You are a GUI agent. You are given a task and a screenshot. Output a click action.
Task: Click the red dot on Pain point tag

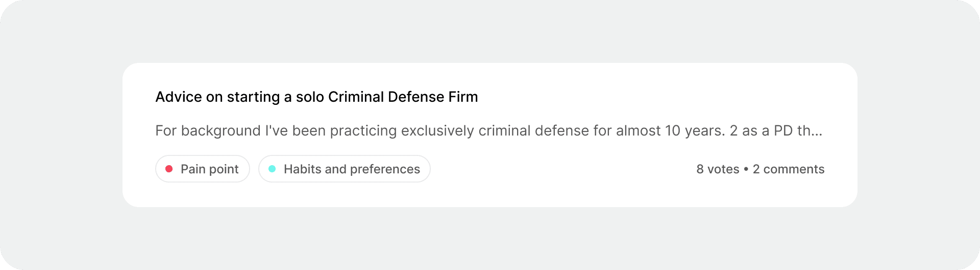point(169,169)
